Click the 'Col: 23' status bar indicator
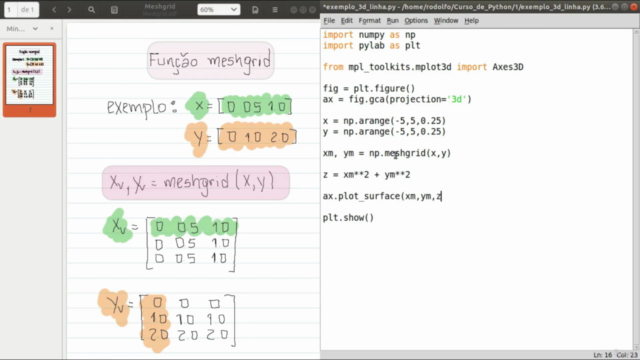Image resolution: width=640 pixels, height=360 pixels. (x=627, y=355)
